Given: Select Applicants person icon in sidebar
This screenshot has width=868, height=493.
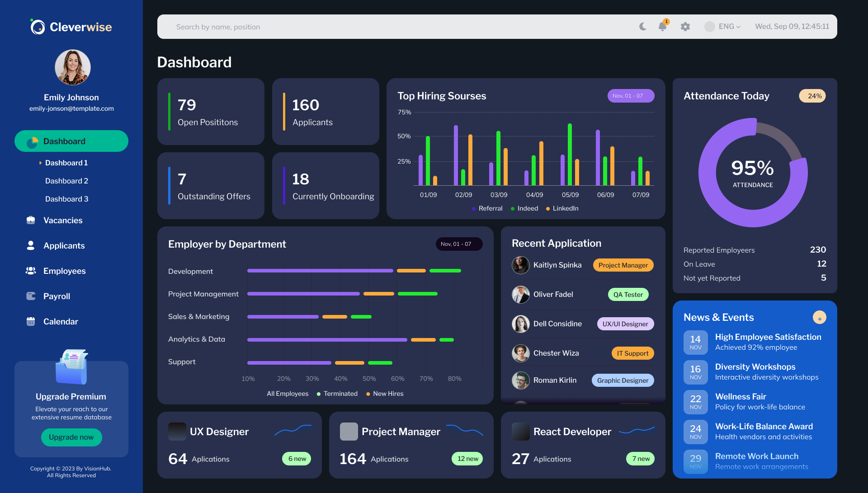Looking at the screenshot, I should 31,245.
